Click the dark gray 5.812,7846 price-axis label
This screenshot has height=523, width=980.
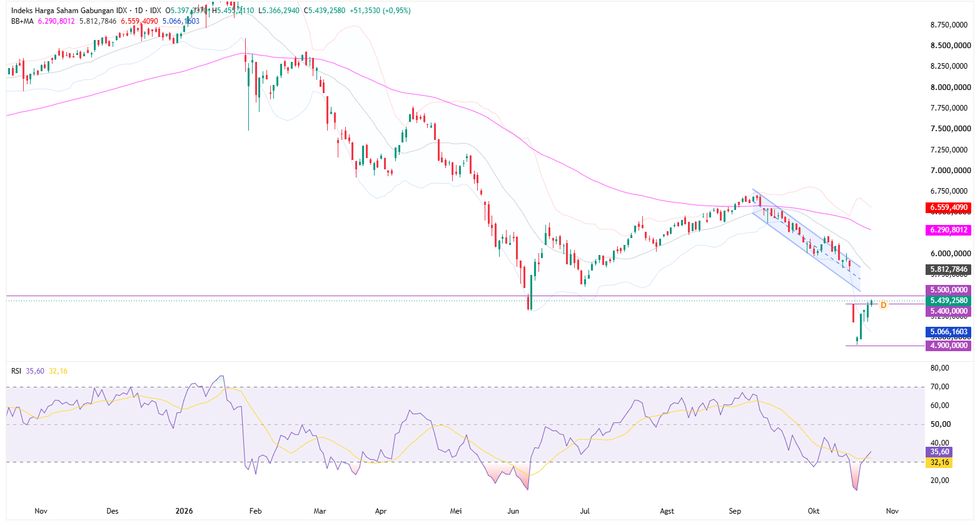(x=949, y=269)
